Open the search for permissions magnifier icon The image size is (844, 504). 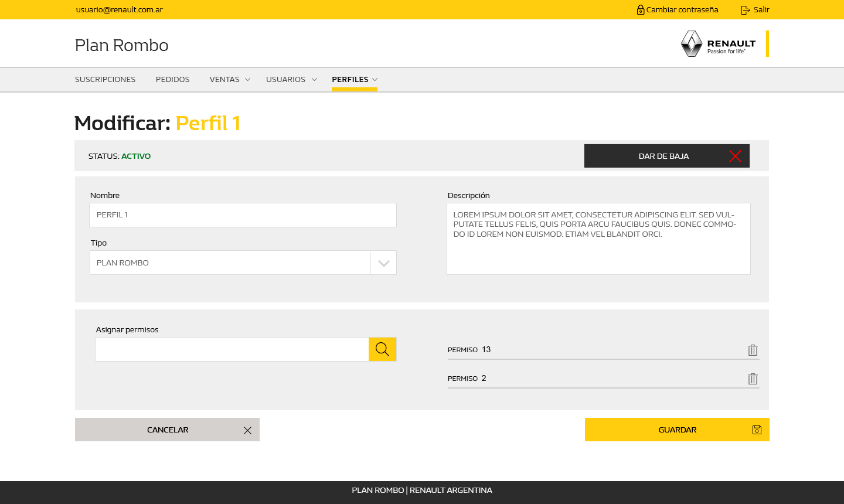pos(382,349)
